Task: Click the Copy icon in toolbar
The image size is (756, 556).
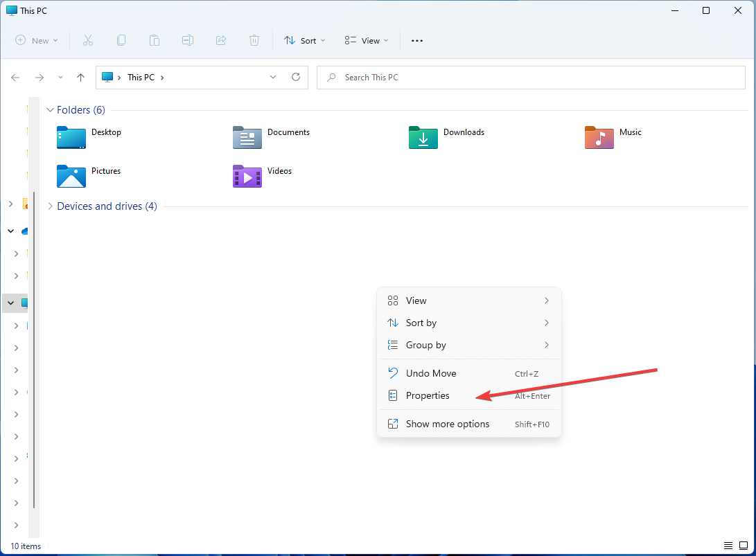Action: click(121, 40)
